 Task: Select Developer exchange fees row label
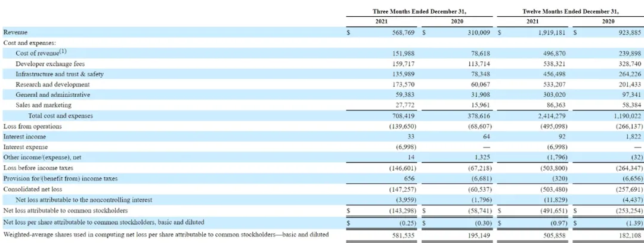tap(50, 64)
